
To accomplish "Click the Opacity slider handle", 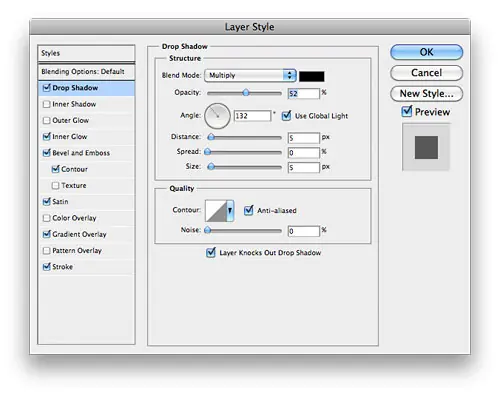I will 246,93.
